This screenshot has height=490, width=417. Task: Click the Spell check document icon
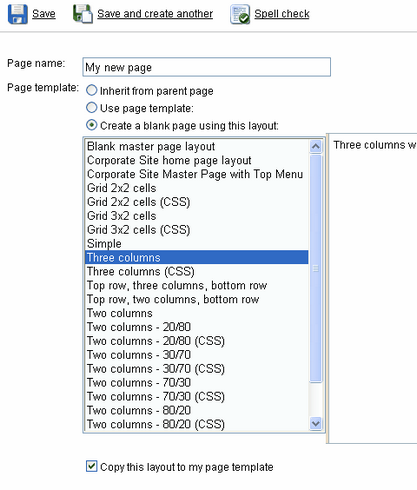pyautogui.click(x=240, y=14)
